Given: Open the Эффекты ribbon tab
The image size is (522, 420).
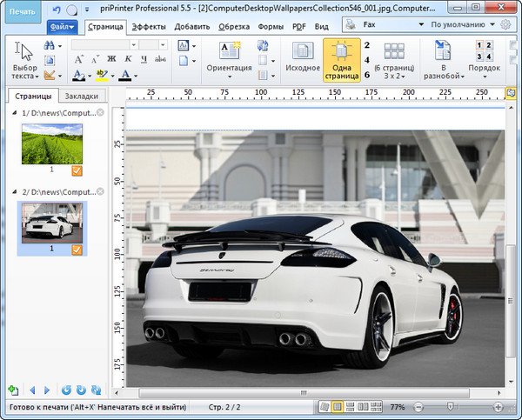Looking at the screenshot, I should click(149, 27).
